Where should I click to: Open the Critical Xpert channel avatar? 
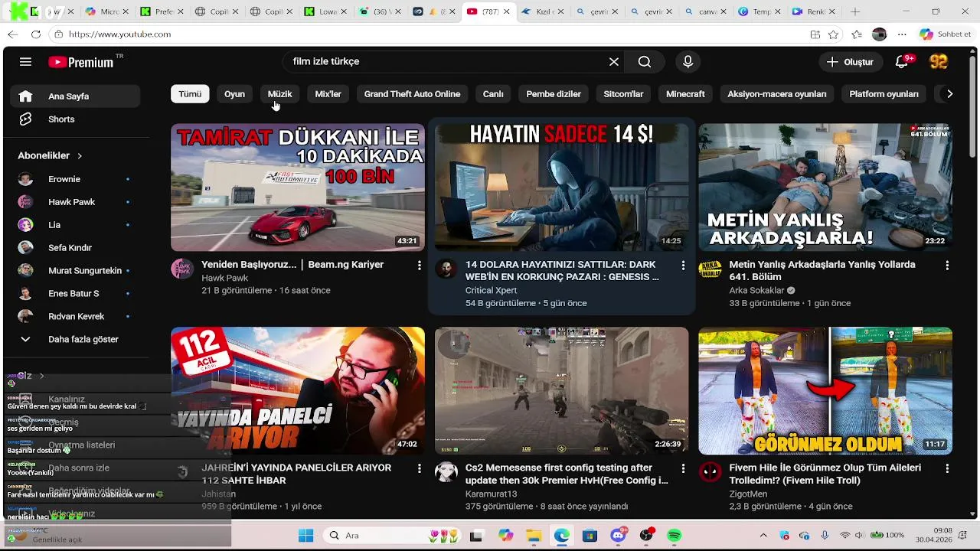click(446, 269)
